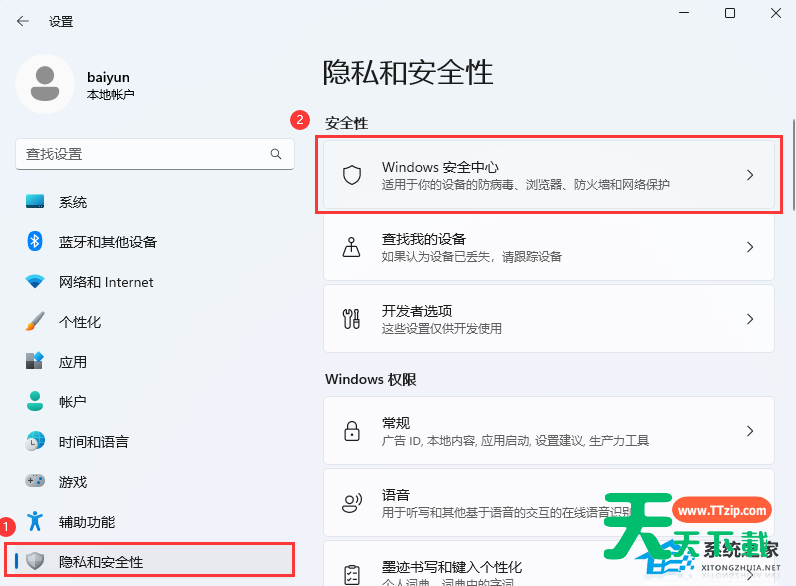
Task: Click the clipboard icon on 墨迹书写和键入个性化 card
Action: 352,575
